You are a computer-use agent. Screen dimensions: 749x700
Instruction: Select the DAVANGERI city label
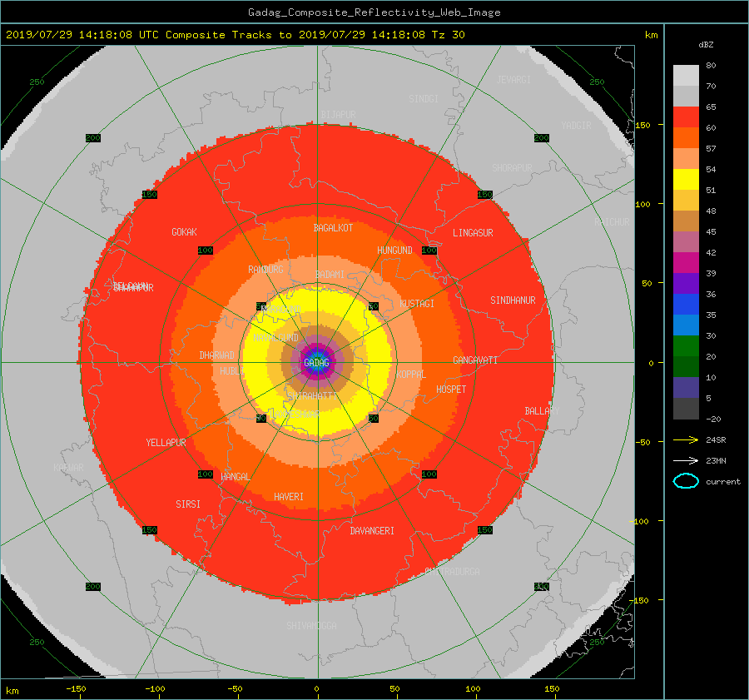click(x=372, y=531)
